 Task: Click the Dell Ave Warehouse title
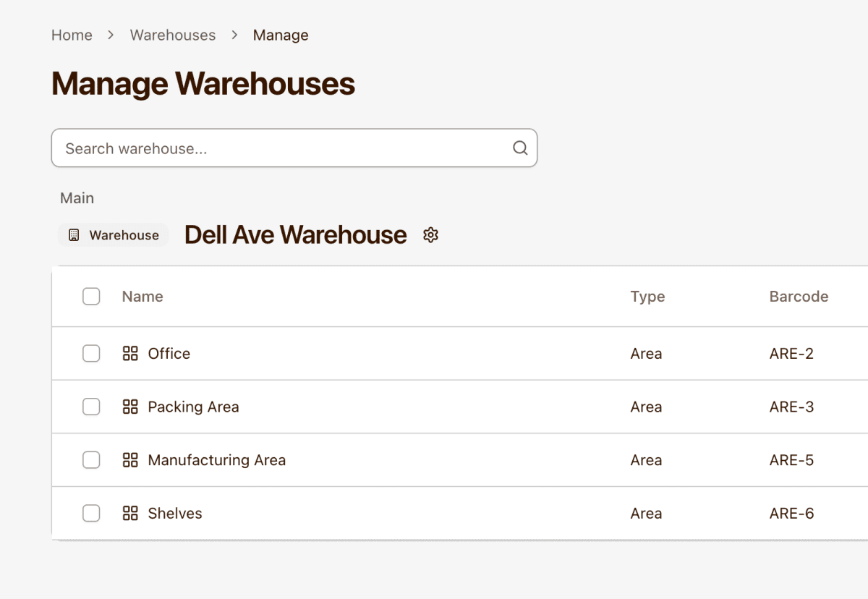(296, 235)
